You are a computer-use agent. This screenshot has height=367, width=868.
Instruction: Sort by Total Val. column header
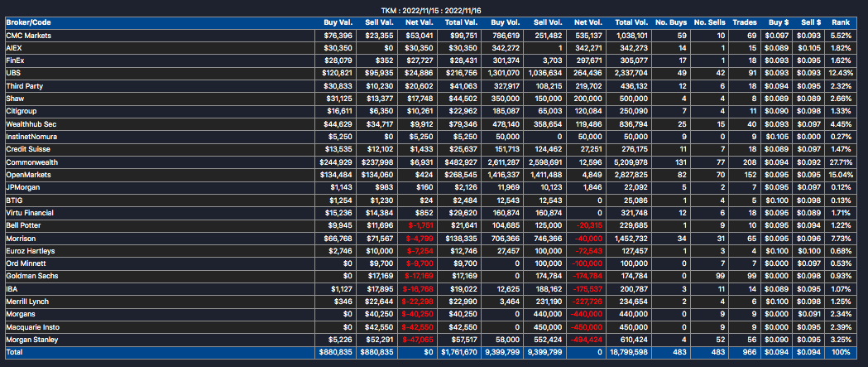(x=461, y=22)
